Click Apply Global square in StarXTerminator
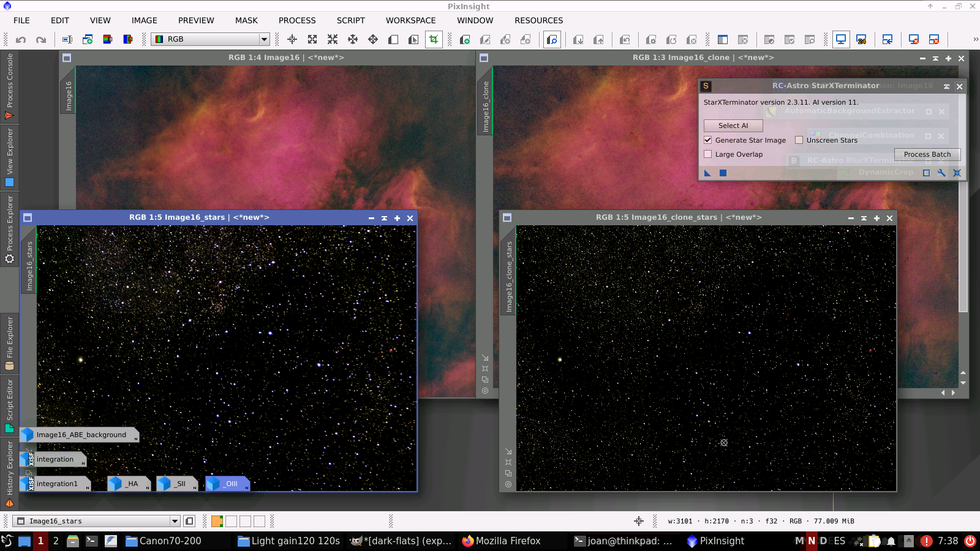 (723, 173)
